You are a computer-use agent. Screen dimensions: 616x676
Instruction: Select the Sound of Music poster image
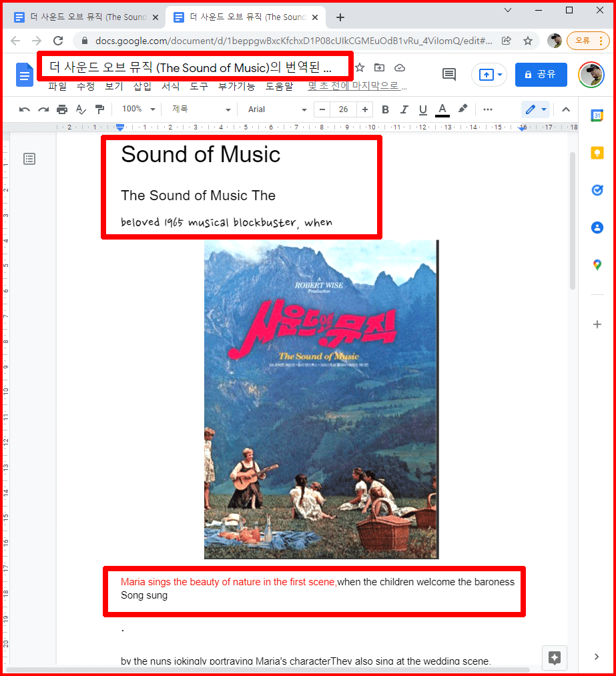tap(322, 399)
